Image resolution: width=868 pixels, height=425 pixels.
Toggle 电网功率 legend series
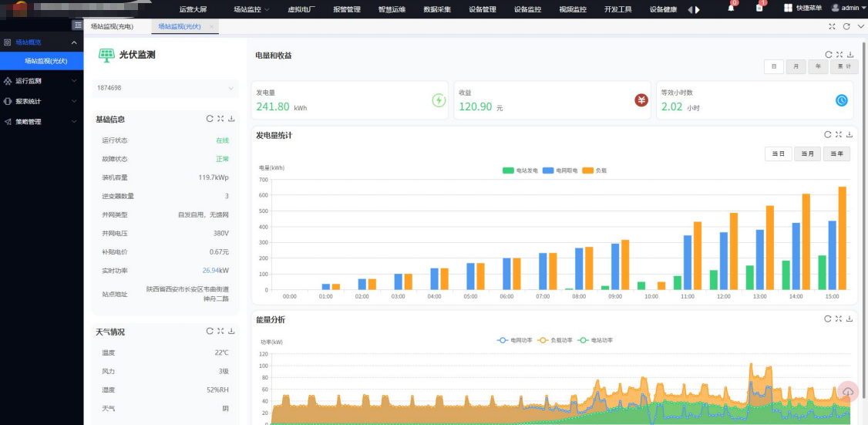tap(515, 340)
